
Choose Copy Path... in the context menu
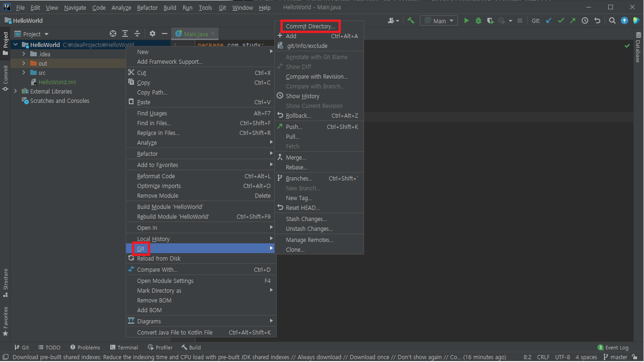point(201,92)
